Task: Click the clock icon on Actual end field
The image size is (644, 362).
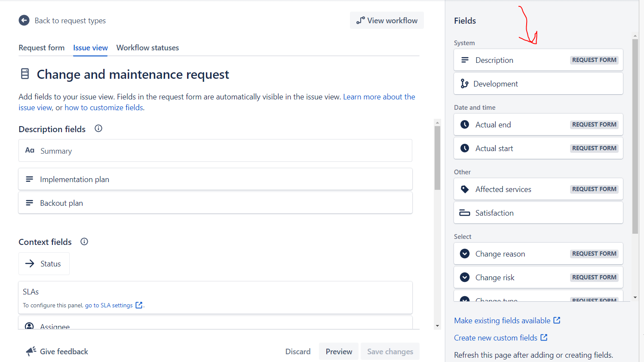Action: 465,124
